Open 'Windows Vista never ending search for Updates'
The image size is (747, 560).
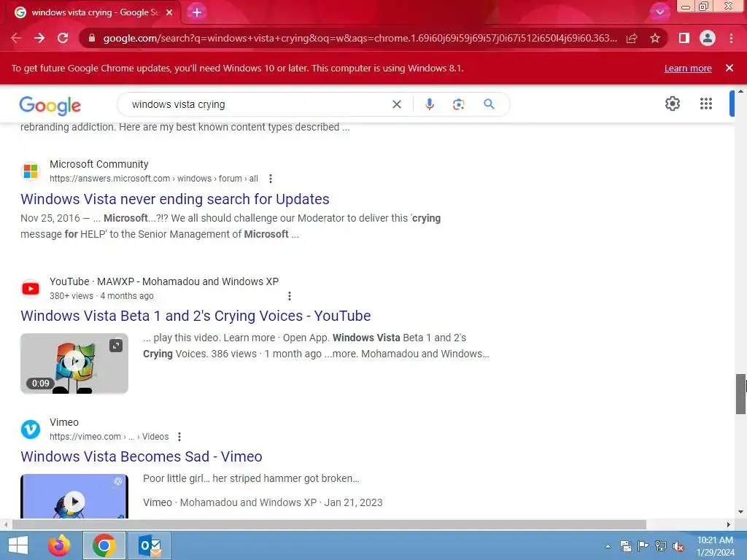coord(175,199)
